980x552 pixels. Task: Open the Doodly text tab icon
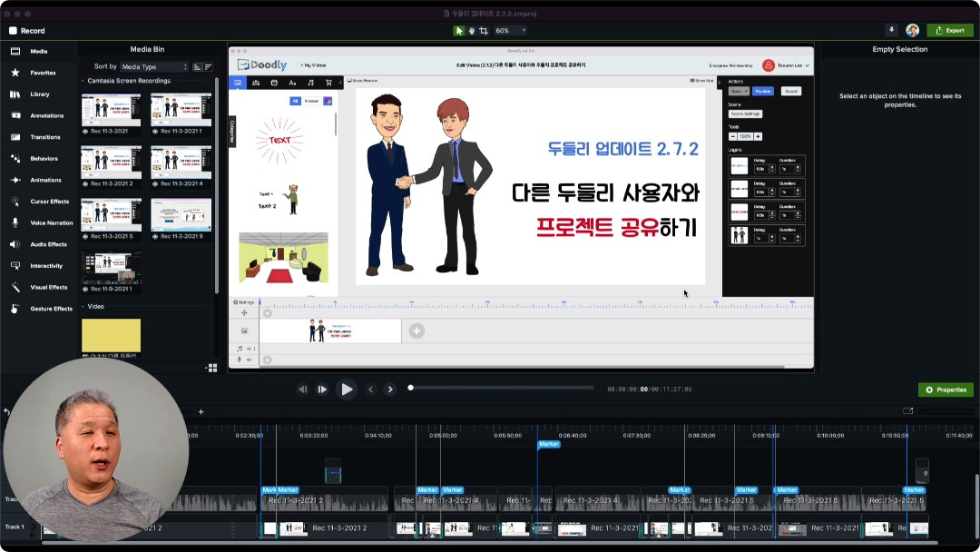tap(292, 83)
